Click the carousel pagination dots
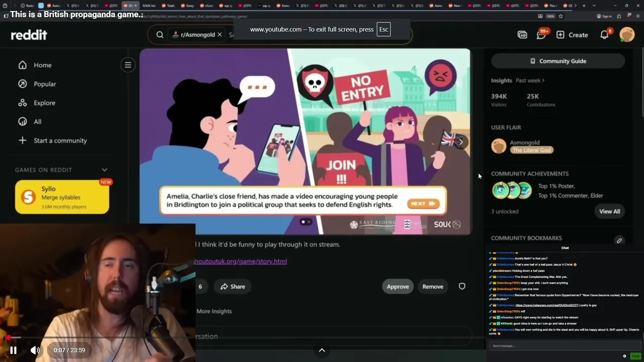 point(305,222)
